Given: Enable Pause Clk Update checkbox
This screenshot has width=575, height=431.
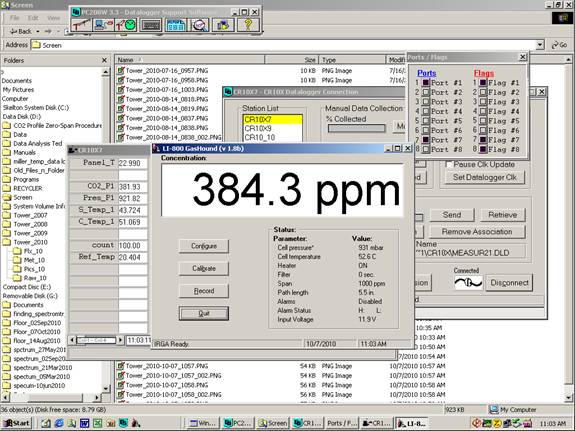Looking at the screenshot, I should [x=448, y=164].
